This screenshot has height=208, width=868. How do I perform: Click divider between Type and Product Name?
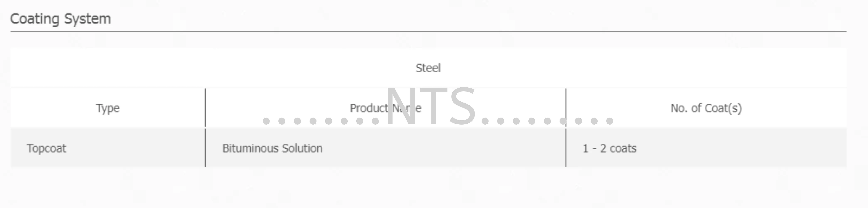[205, 128]
